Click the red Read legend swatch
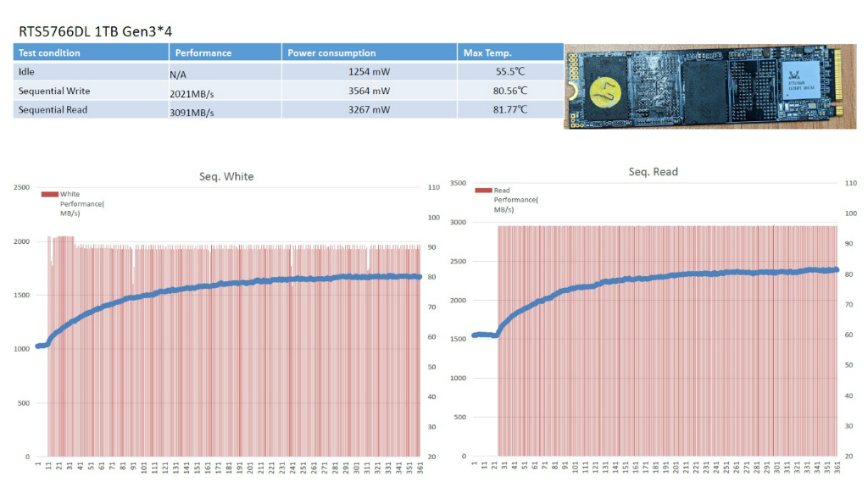The height and width of the screenshot is (487, 868). [x=483, y=191]
